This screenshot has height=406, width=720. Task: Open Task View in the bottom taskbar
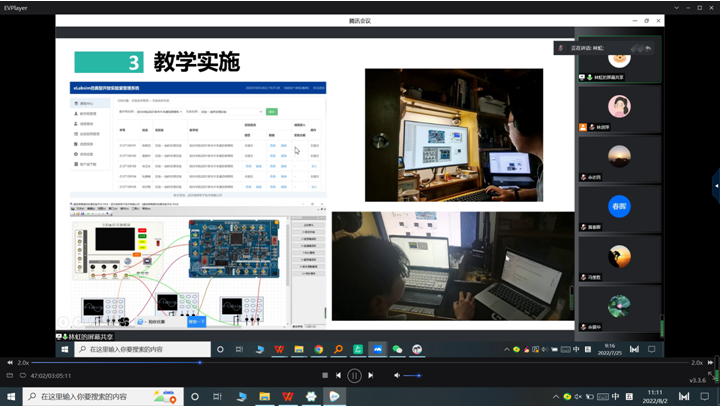[218, 396]
